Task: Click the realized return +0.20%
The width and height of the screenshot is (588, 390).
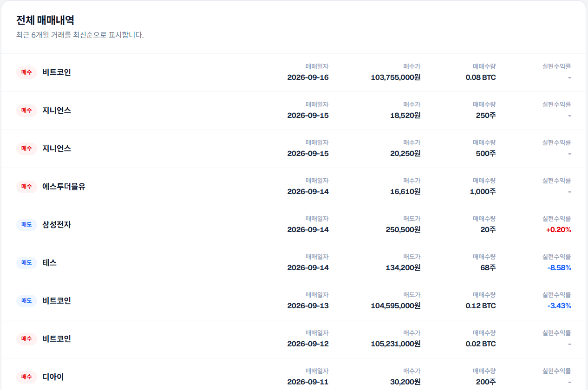Action: pos(559,230)
